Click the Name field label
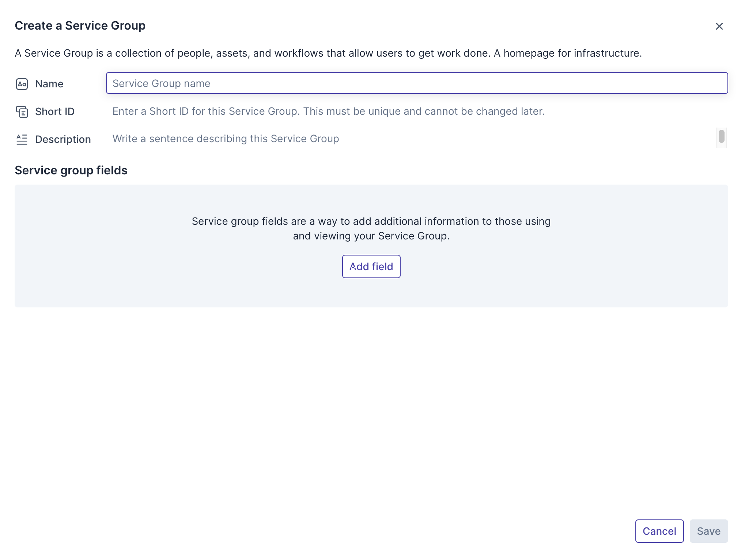The image size is (745, 560). (x=49, y=84)
